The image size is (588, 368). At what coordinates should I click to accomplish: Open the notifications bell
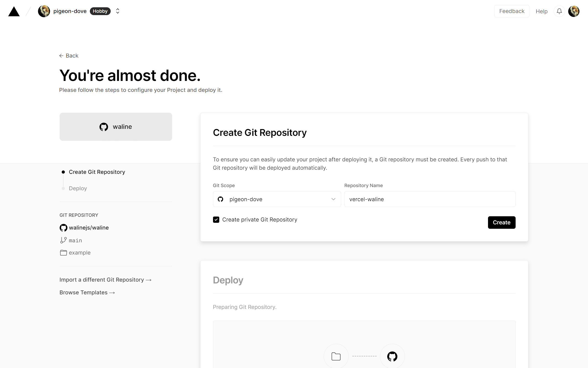click(559, 11)
